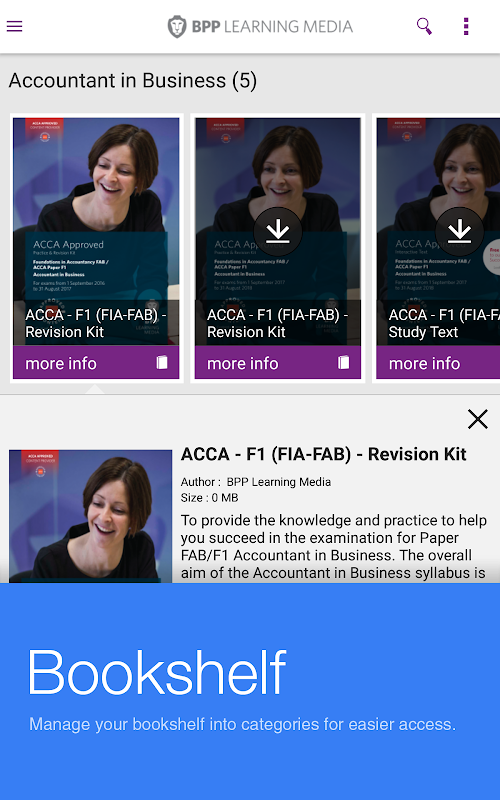Download the Study Text book

coord(459,232)
